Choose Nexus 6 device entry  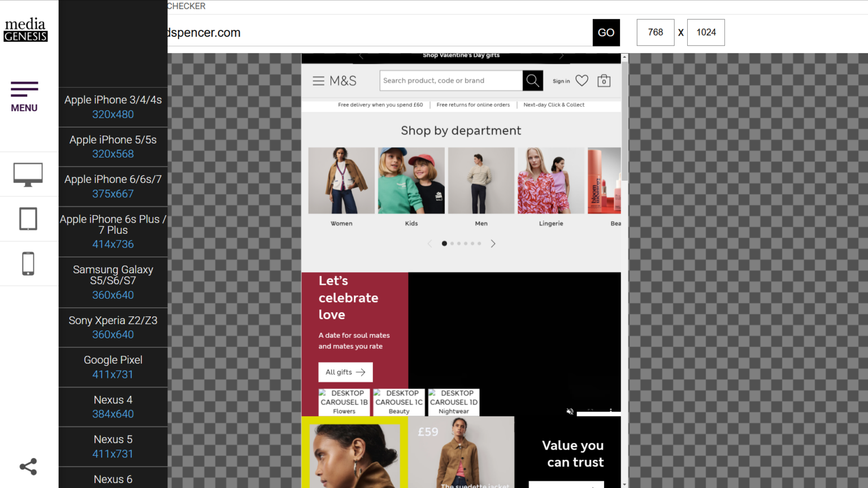coord(113,478)
